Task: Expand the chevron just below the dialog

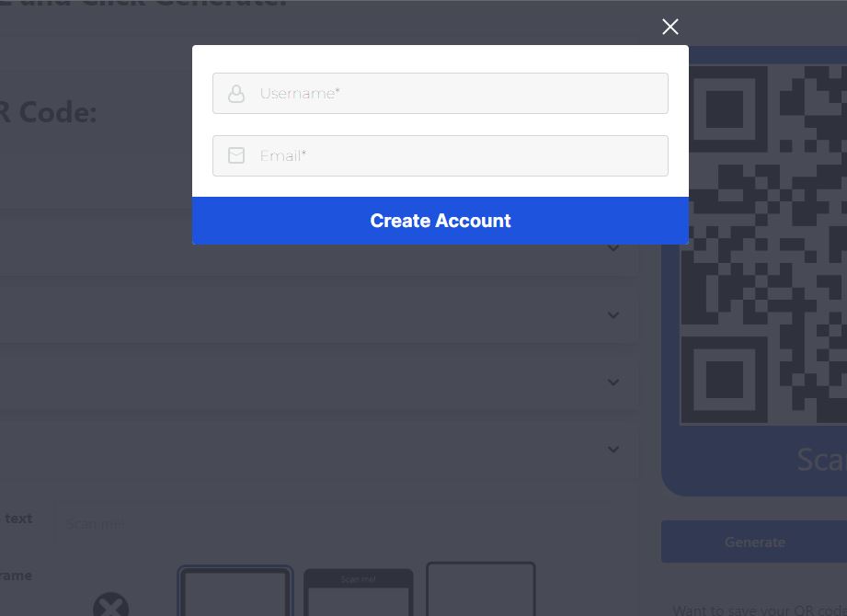Action: tap(613, 248)
